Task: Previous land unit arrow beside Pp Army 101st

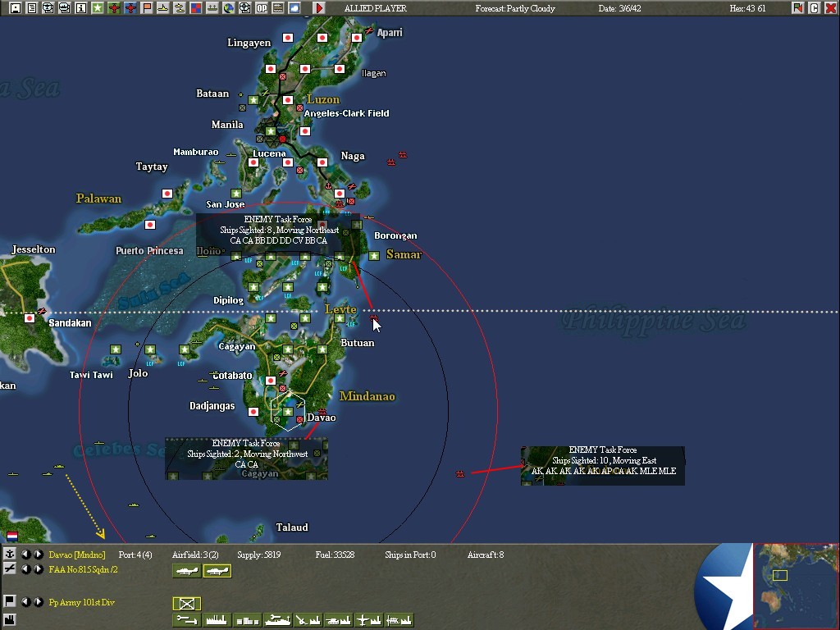Action: (x=25, y=601)
